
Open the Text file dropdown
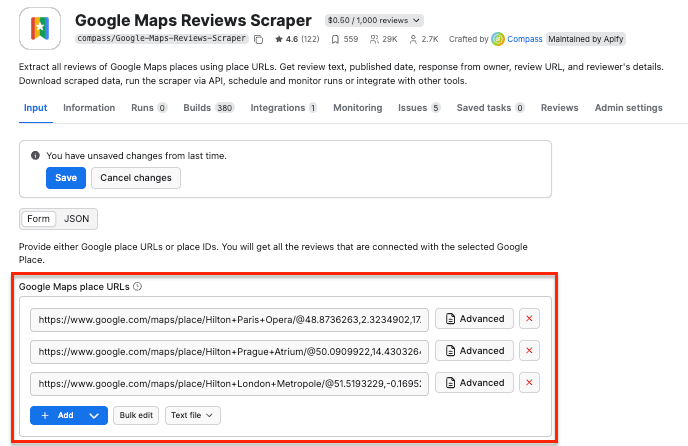click(x=193, y=415)
